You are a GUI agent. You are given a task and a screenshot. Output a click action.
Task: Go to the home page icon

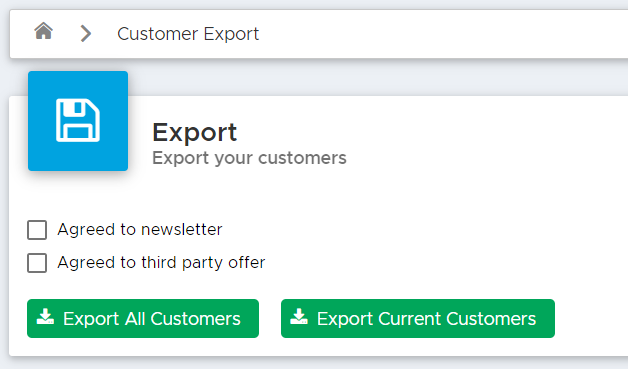click(x=43, y=31)
